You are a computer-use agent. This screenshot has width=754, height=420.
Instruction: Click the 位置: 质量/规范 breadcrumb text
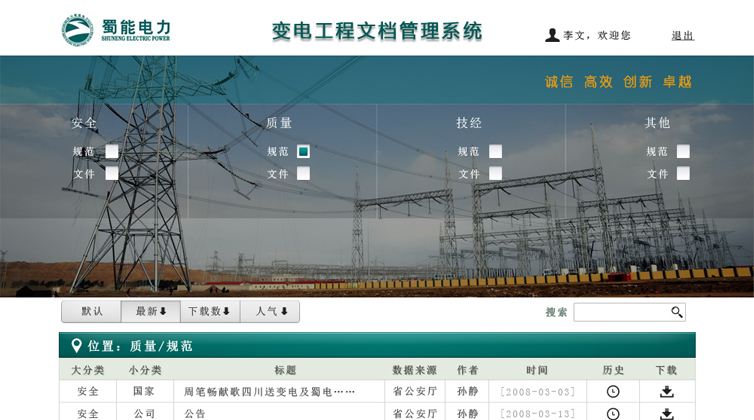tap(140, 346)
